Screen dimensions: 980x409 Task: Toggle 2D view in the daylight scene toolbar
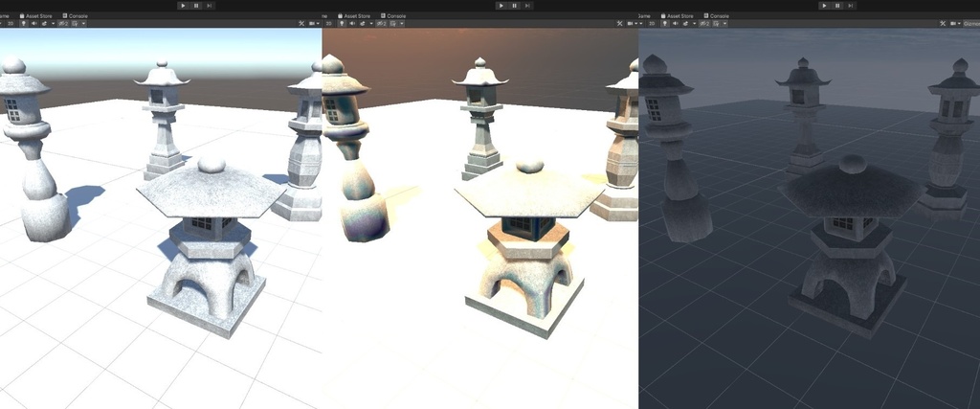pos(11,23)
